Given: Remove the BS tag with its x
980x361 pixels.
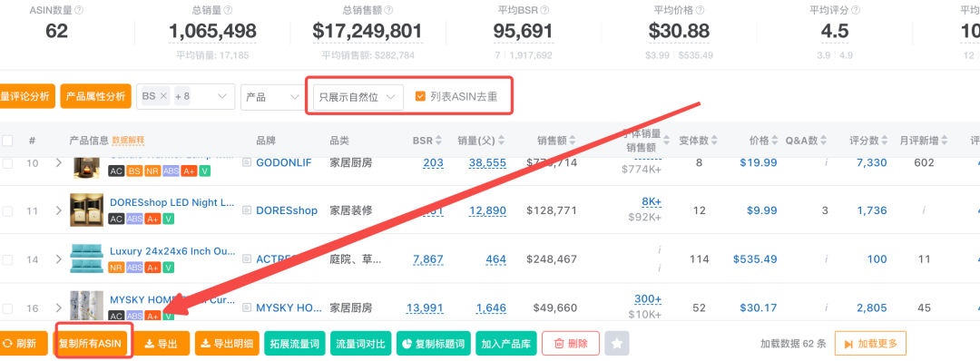Looking at the screenshot, I should pyautogui.click(x=163, y=96).
